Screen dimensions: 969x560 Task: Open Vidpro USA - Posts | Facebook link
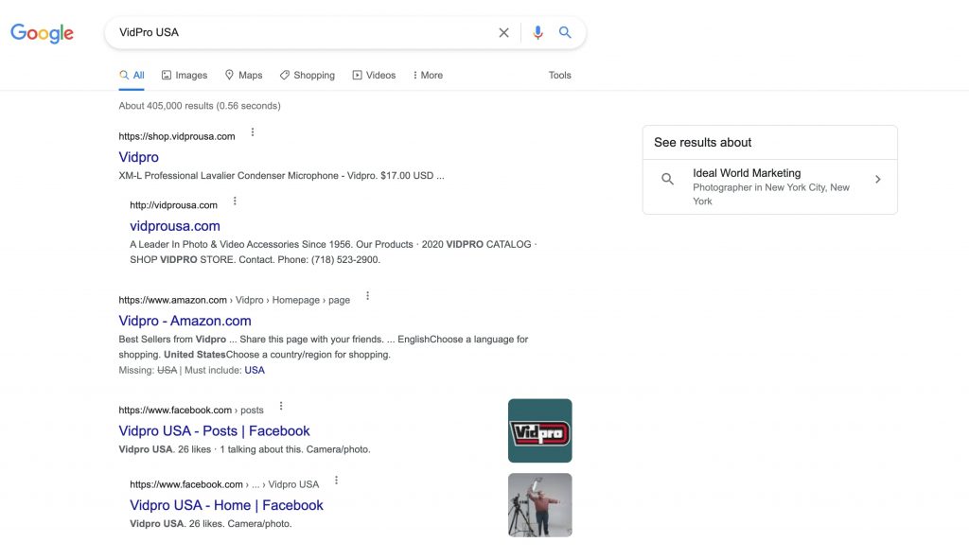(x=214, y=430)
